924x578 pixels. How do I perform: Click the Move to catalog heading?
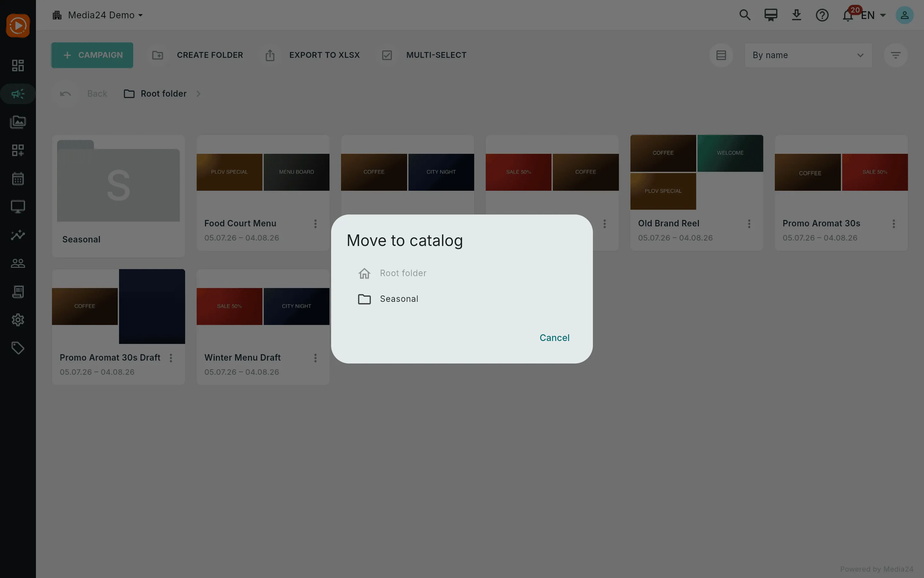coord(405,241)
